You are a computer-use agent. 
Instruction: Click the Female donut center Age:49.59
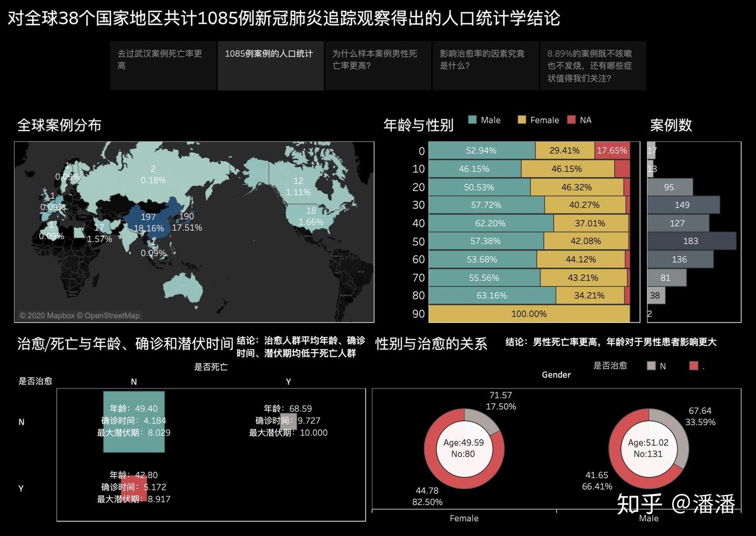point(464,449)
